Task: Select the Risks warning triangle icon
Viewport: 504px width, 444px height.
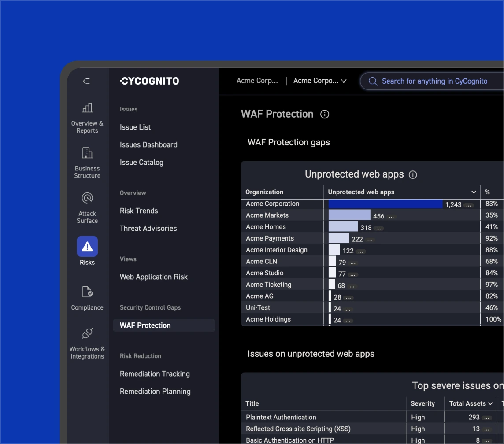Action: tap(87, 246)
